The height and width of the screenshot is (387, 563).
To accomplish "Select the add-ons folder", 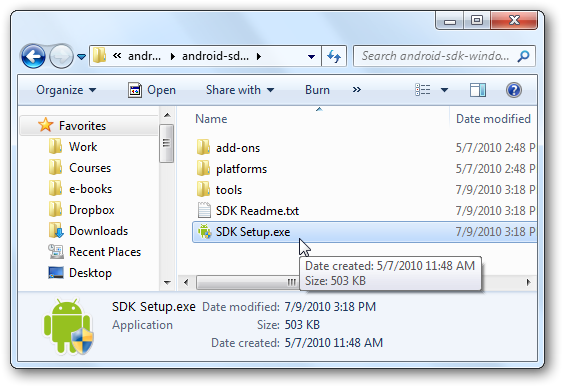I will point(238,148).
